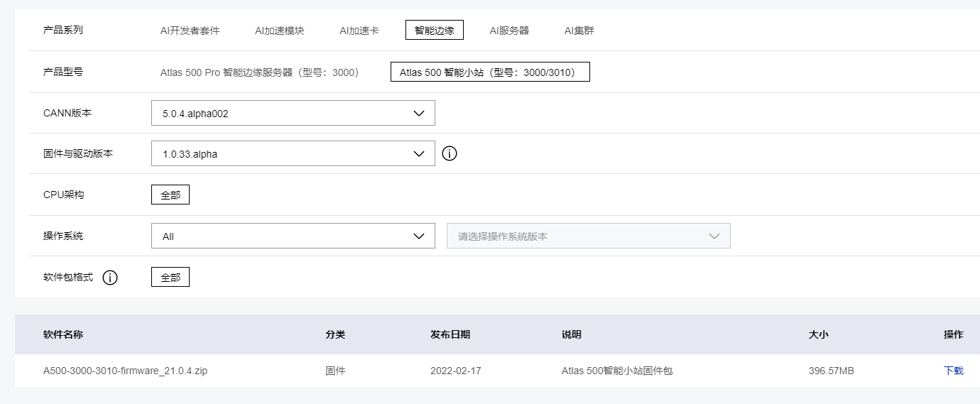Click file name A500-3000-3010-firmware_21.0.4.zip
The image size is (980, 404).
click(x=125, y=371)
